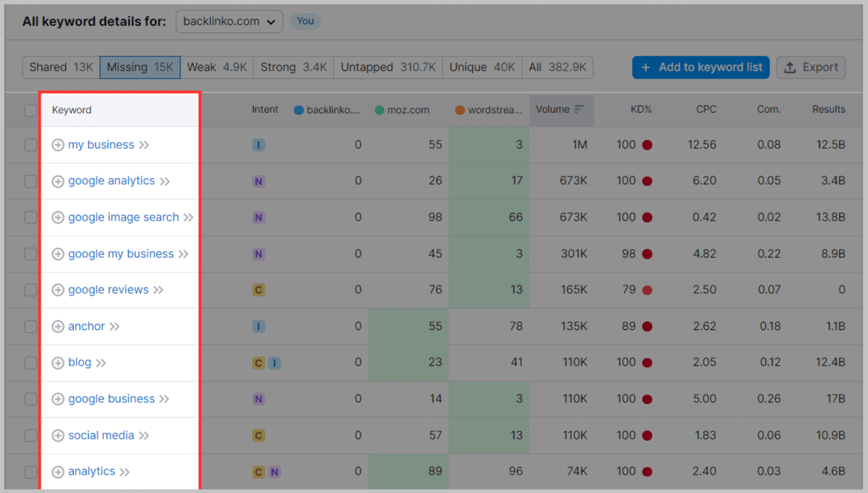
Task: Click the double-arrow icon after 'google reviews'
Action: click(x=158, y=290)
